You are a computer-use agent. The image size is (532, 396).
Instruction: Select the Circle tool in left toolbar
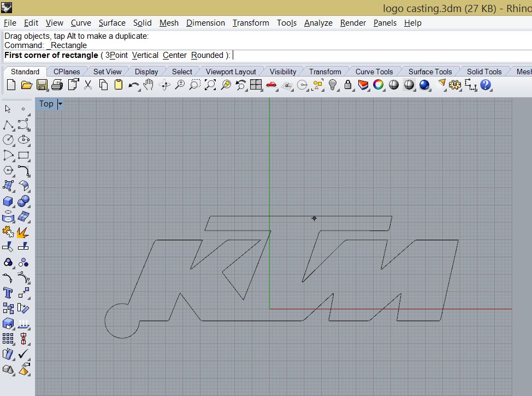pyautogui.click(x=8, y=140)
